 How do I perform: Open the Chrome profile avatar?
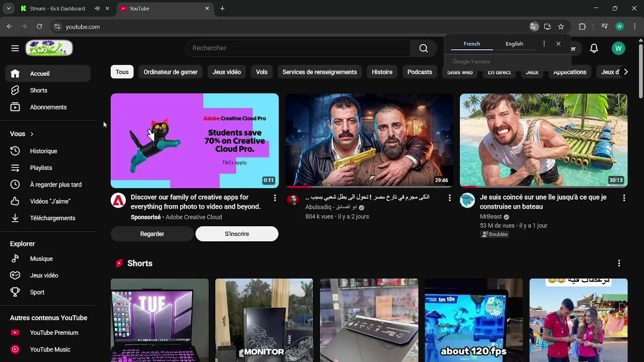click(619, 27)
